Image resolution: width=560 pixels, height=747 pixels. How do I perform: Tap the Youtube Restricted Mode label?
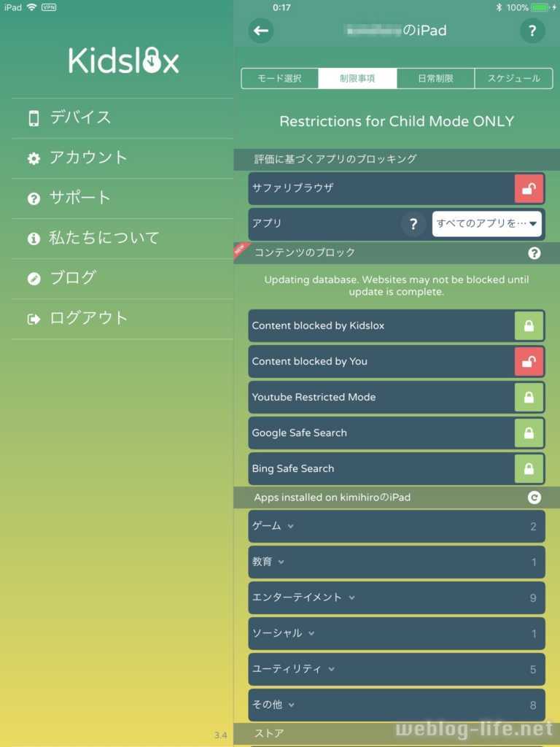[x=314, y=398]
